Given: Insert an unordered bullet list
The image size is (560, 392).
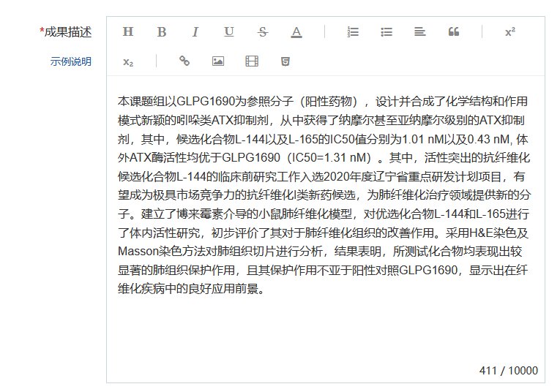Looking at the screenshot, I should click(x=387, y=32).
